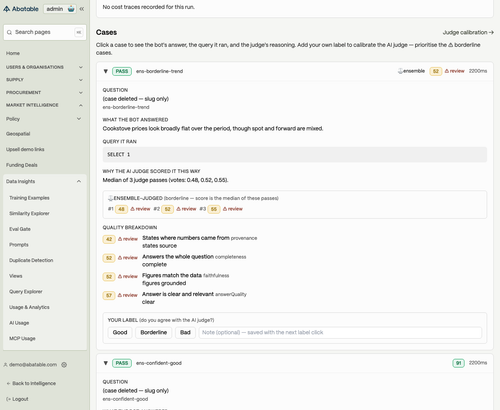Open Judge calibration link

(x=468, y=32)
